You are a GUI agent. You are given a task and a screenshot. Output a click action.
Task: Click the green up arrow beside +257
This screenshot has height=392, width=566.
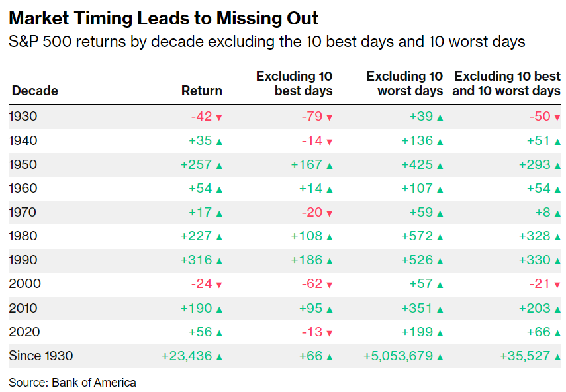(x=219, y=165)
